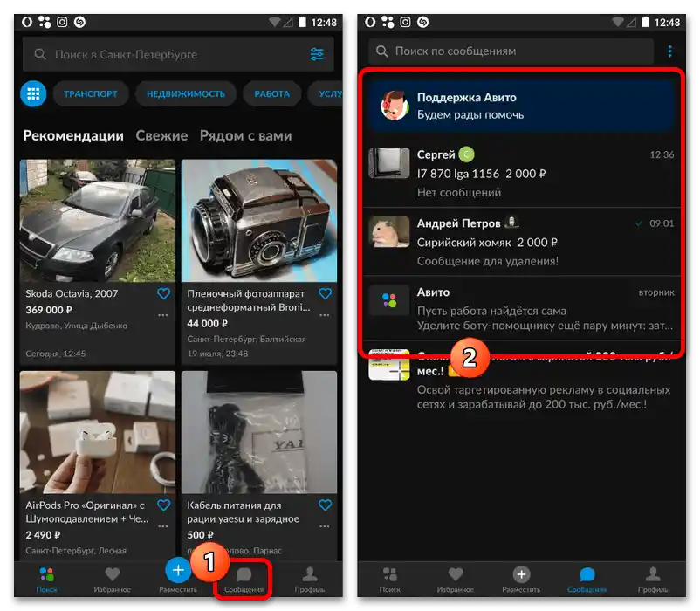This screenshot has height=611, width=700.
Task: Tap the Avito notification icon in left status bar
Action: 45,22
